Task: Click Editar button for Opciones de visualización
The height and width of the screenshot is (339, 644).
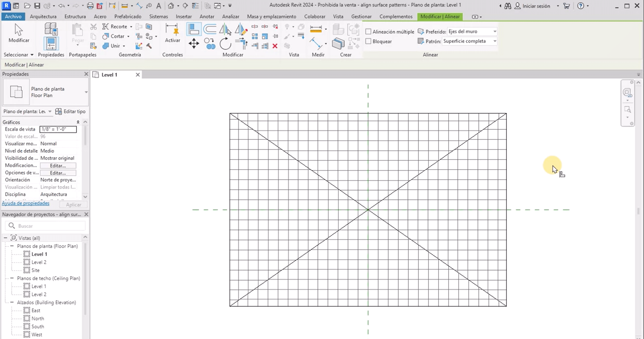Action: click(x=58, y=173)
